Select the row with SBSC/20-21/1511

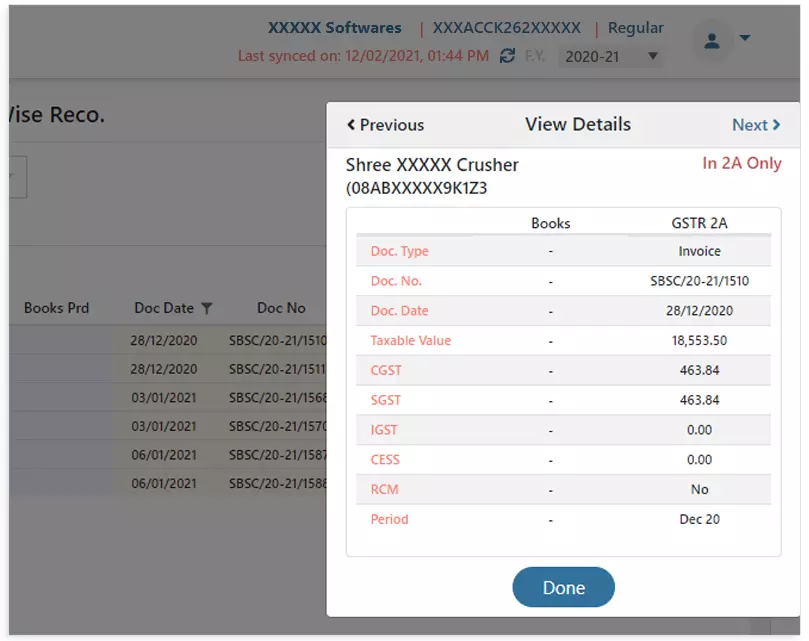pyautogui.click(x=277, y=368)
